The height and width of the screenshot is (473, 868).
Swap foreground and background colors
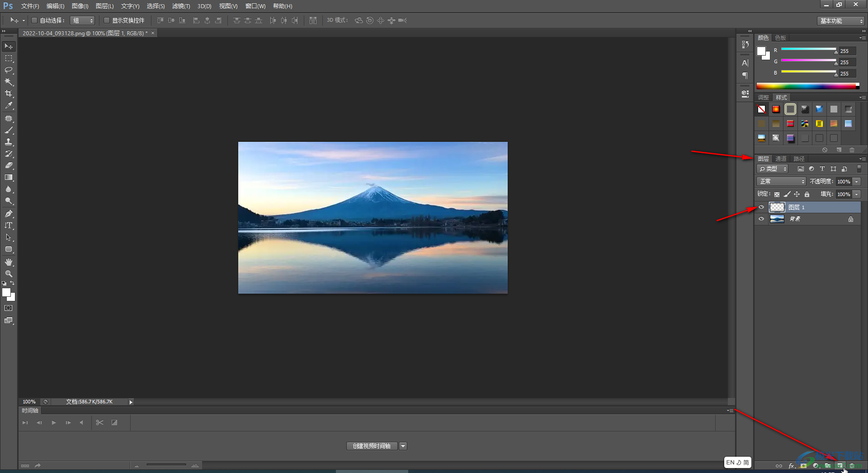(12, 283)
